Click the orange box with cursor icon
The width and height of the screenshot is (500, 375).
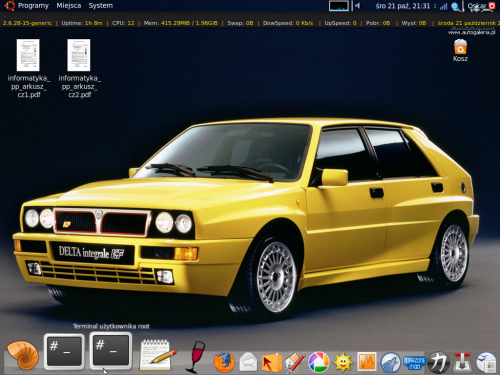pos(271,362)
